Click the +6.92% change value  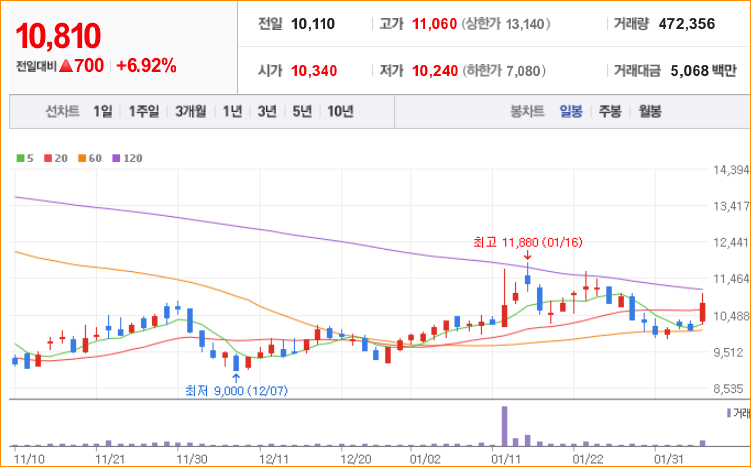pos(146,66)
